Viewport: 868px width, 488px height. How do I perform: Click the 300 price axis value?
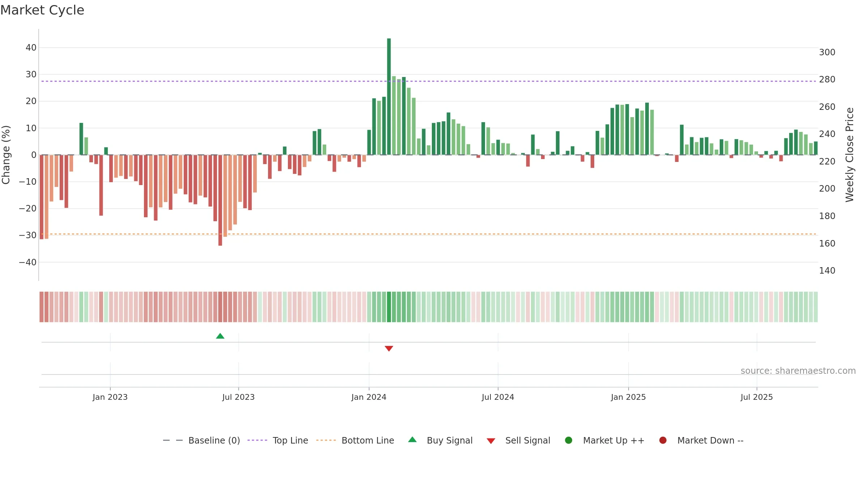(827, 52)
